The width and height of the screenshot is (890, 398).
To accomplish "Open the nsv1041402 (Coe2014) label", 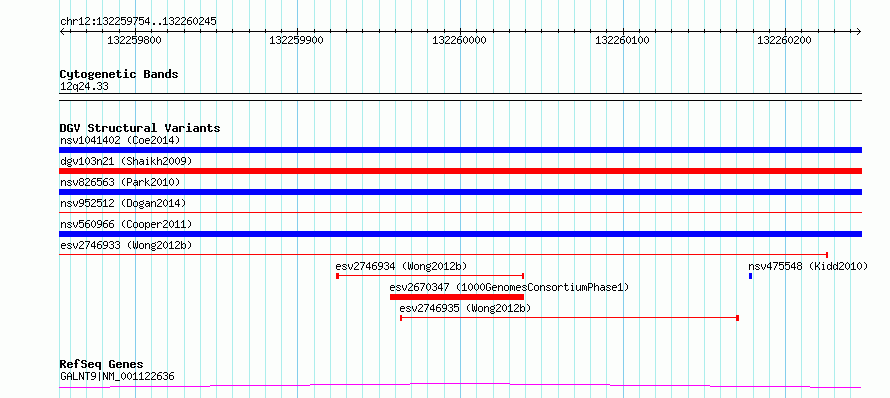I will (x=120, y=140).
